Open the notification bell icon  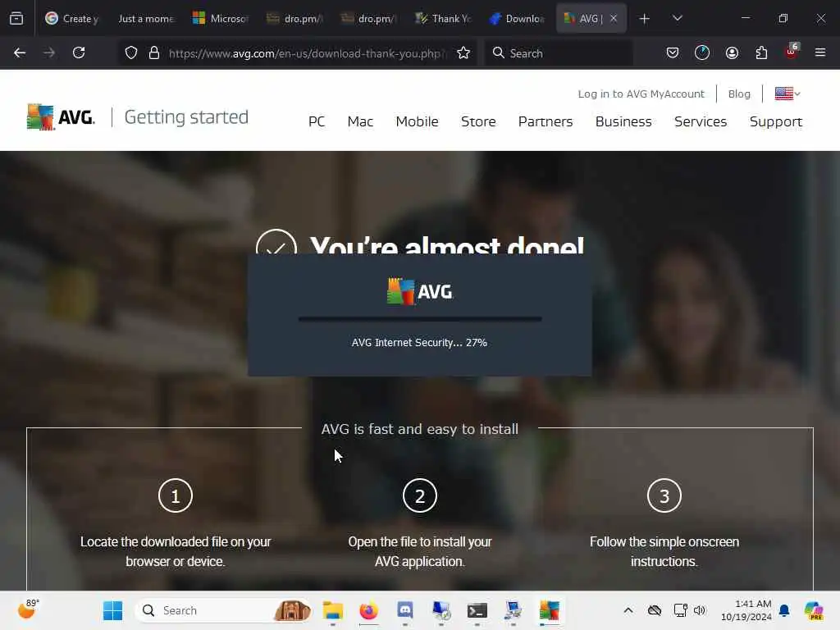(x=784, y=609)
